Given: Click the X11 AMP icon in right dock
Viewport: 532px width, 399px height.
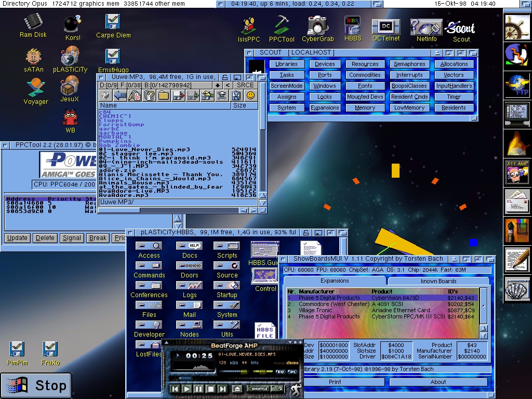Looking at the screenshot, I should 517,172.
